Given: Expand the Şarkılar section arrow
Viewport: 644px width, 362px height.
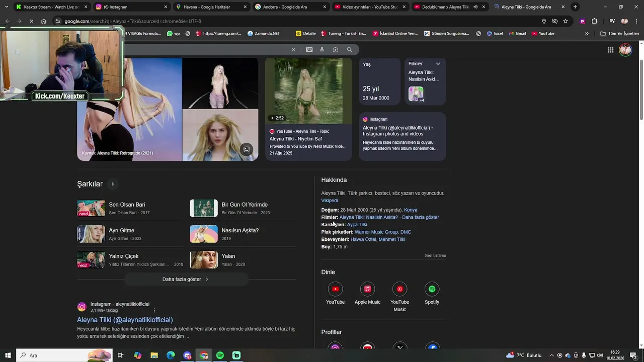Looking at the screenshot, I should pyautogui.click(x=113, y=184).
